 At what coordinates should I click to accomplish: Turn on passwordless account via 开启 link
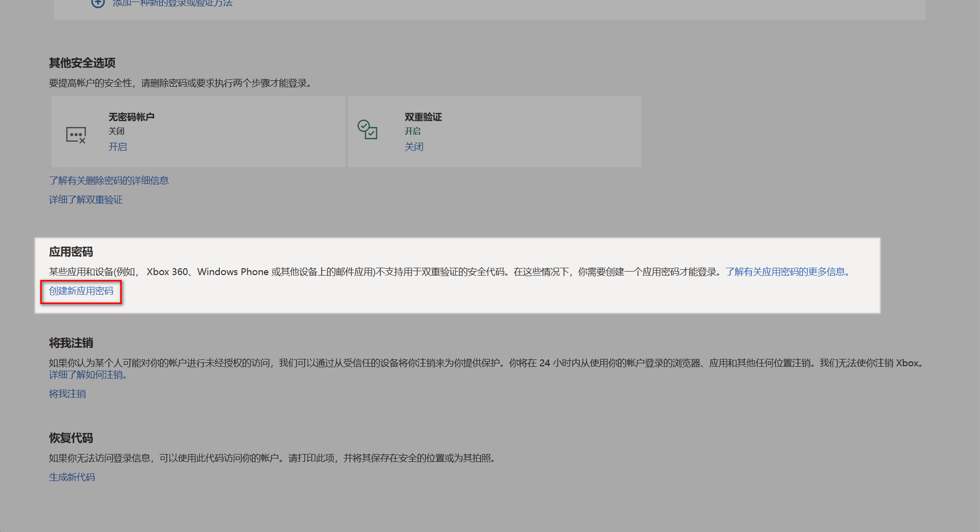[117, 147]
